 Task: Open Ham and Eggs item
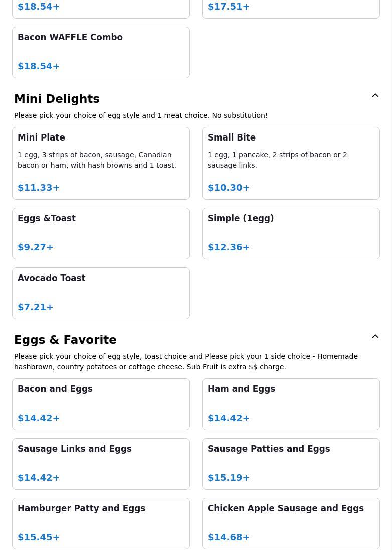(x=291, y=404)
